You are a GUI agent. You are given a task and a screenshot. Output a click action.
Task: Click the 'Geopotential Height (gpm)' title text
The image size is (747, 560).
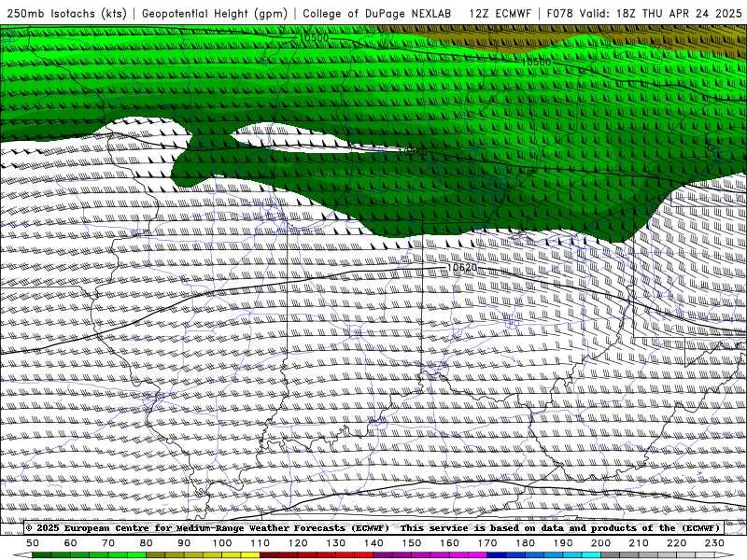coord(215,13)
